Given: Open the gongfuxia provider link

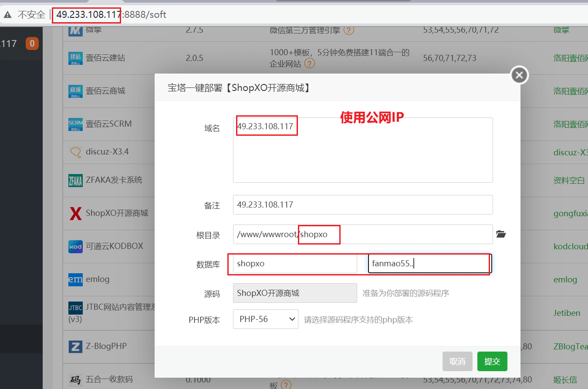Looking at the screenshot, I should (571, 213).
